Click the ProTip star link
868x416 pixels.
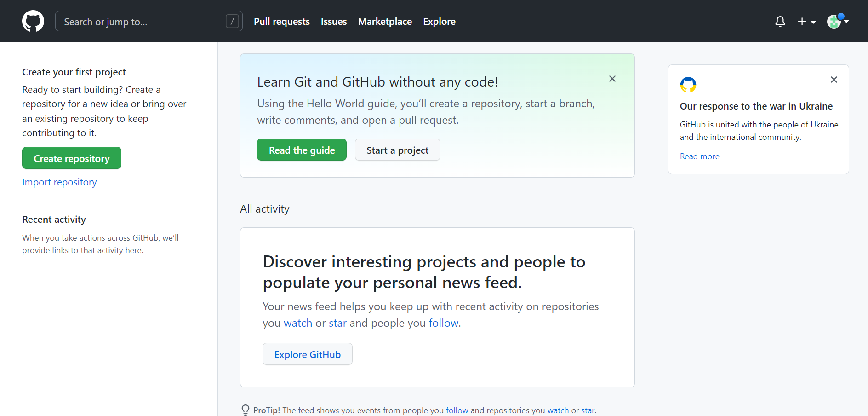tap(588, 410)
